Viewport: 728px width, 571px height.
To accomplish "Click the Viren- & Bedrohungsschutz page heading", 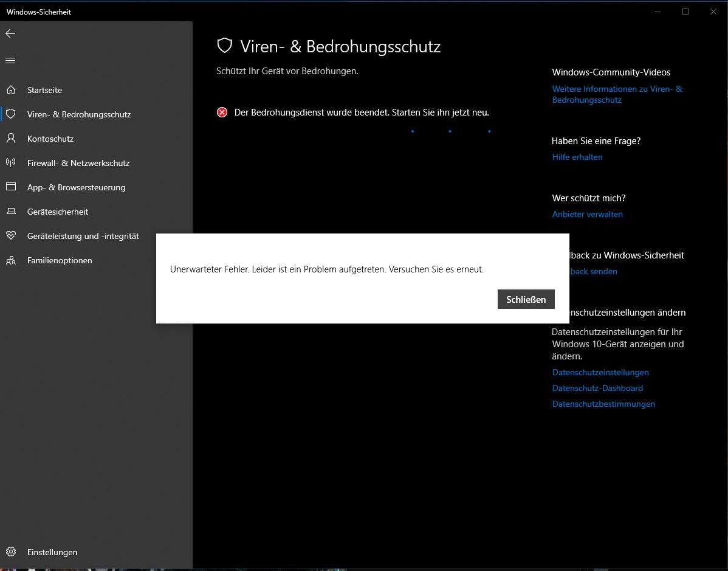I will point(340,46).
